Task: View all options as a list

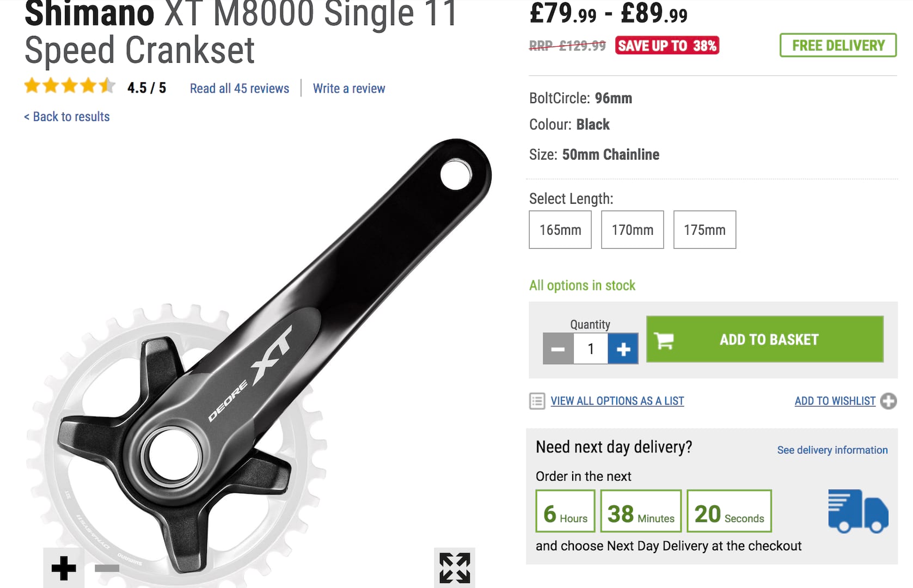Action: click(617, 401)
